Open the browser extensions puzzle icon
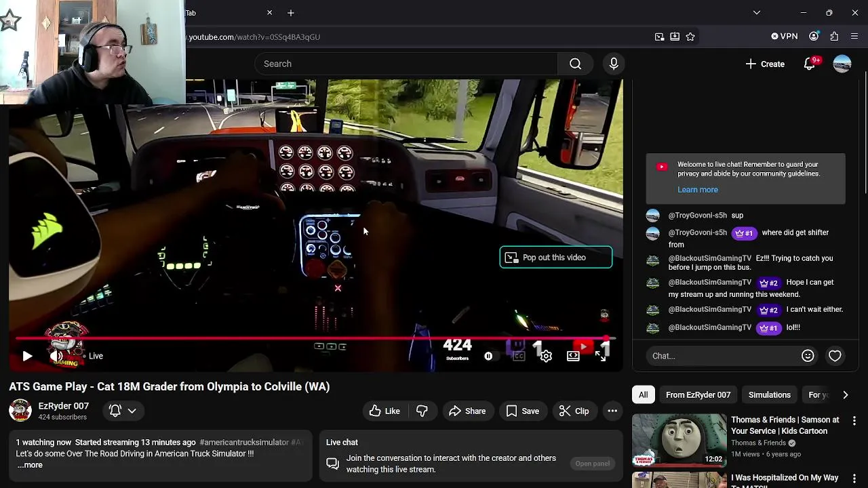Screen dimensions: 868x488 coord(834,37)
